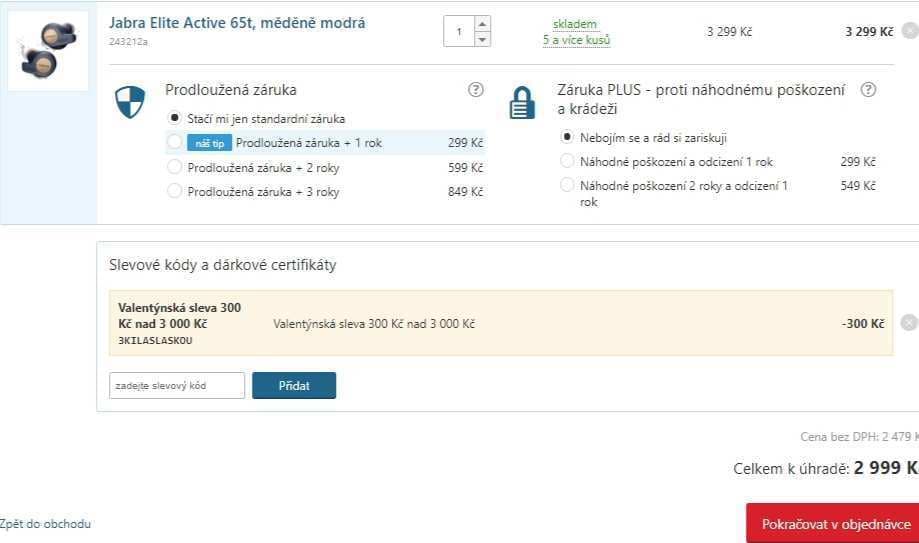This screenshot has width=919, height=543.
Task: Click the 'Celkem k úhradě' total label
Action: pos(791,469)
